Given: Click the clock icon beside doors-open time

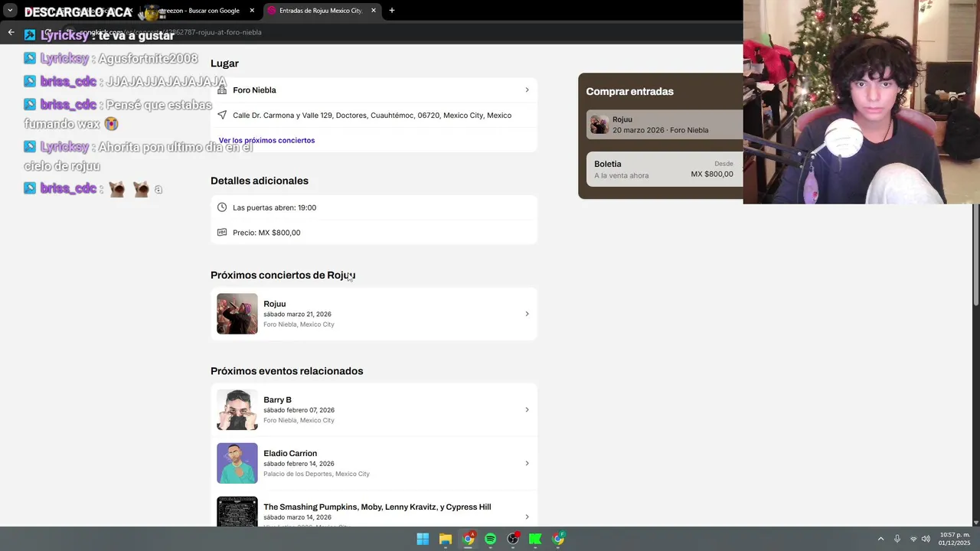Looking at the screenshot, I should pyautogui.click(x=222, y=207).
